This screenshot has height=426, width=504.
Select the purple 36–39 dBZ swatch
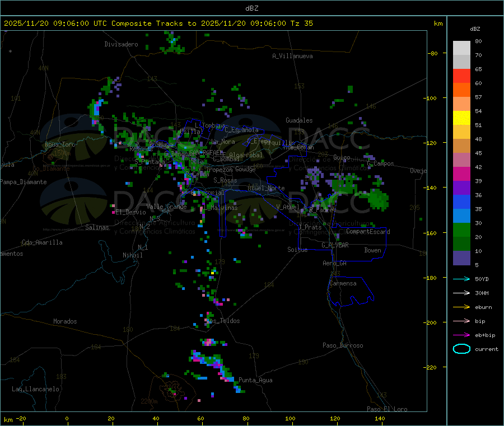click(x=461, y=188)
